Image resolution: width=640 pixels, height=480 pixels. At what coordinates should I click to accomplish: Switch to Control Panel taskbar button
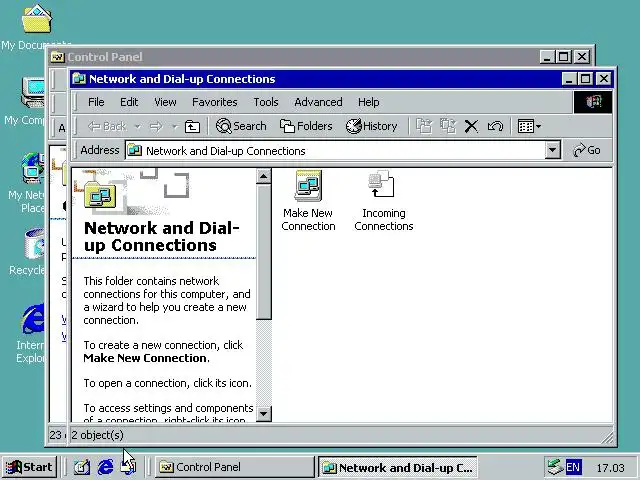click(235, 467)
